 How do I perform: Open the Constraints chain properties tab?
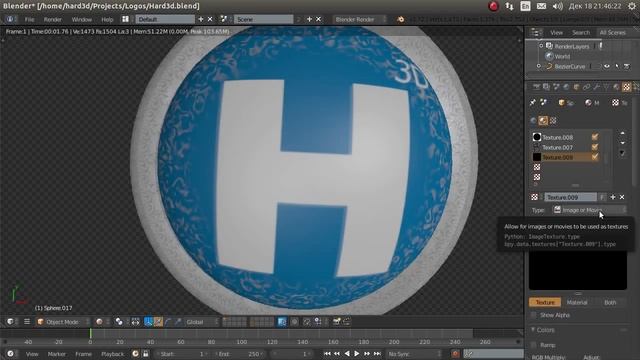tap(586, 87)
